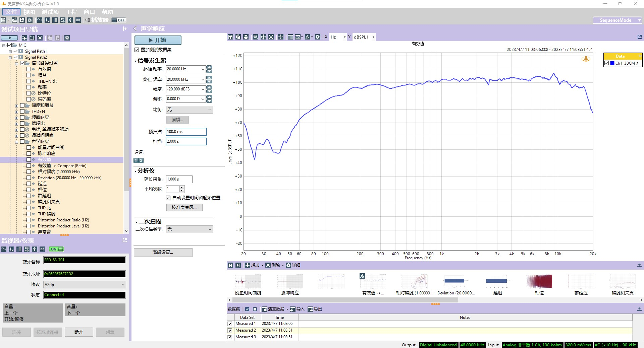644x348 pixels.
Task: Toggle the cursor crosshair icon above the graph
Action: (x=281, y=37)
